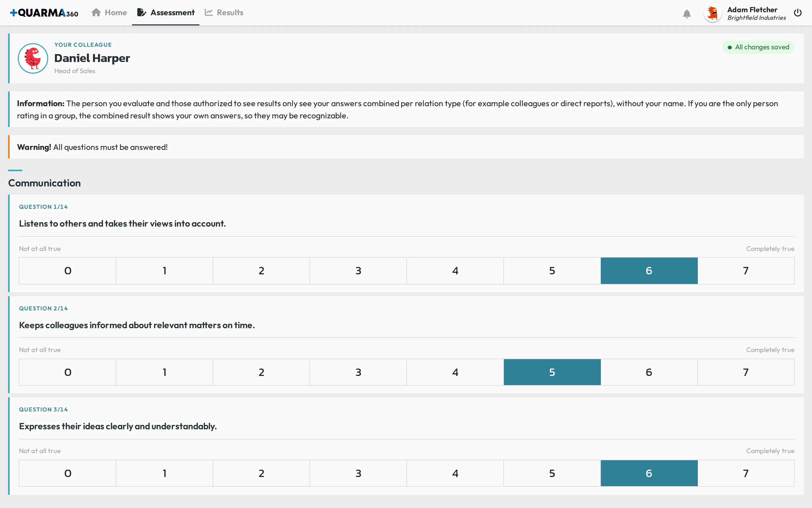The image size is (812, 508).
Task: Rate Question 3 with score 3
Action: point(358,473)
